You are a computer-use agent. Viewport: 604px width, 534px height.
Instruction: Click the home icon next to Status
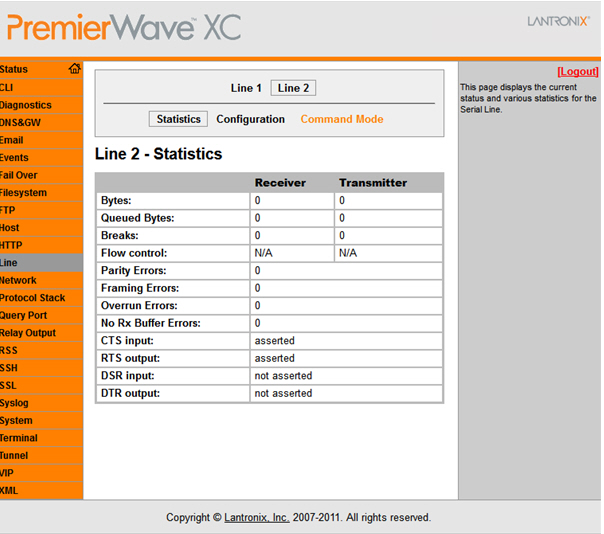point(74,69)
